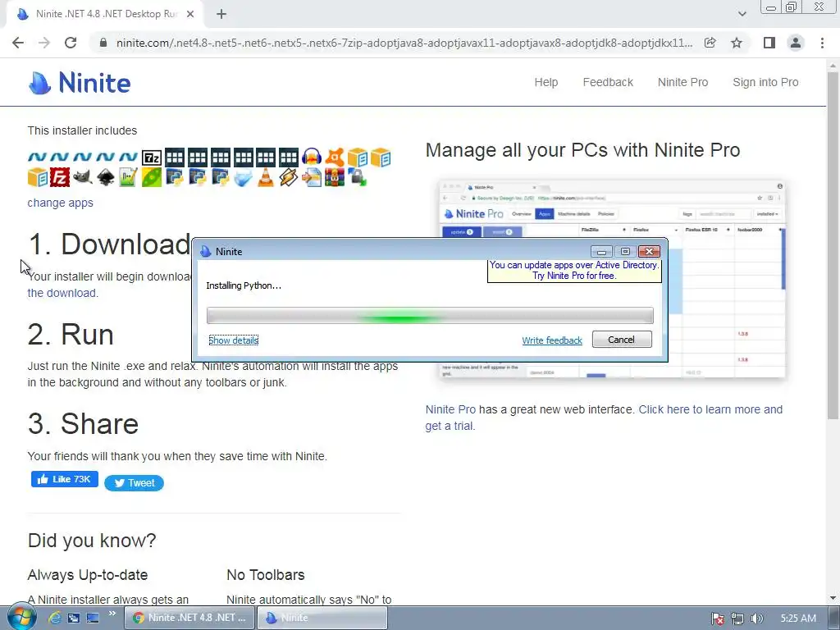Click the 'Installing Python...' status text

(x=244, y=285)
